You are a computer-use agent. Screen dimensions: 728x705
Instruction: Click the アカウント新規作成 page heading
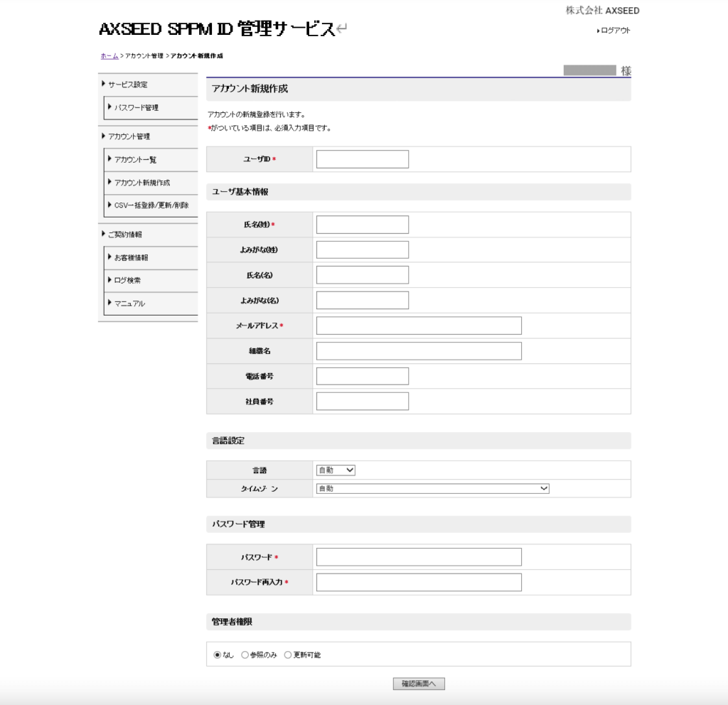point(250,89)
